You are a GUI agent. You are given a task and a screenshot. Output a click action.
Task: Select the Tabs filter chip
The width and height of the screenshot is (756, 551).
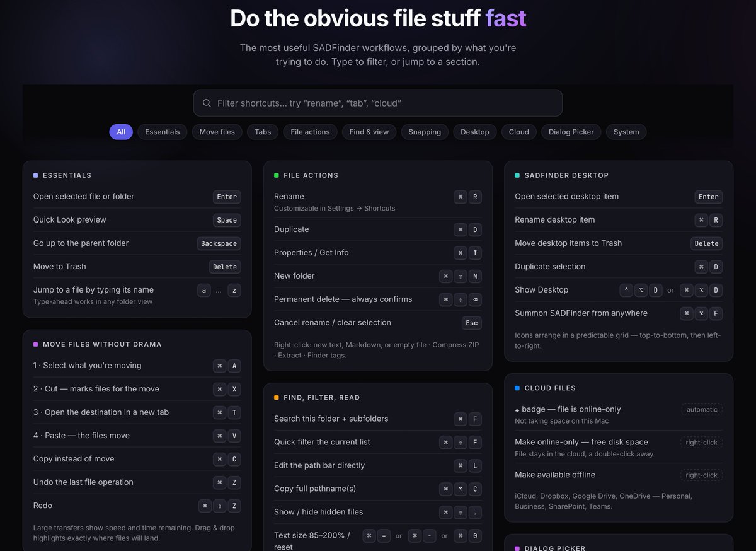tap(263, 132)
